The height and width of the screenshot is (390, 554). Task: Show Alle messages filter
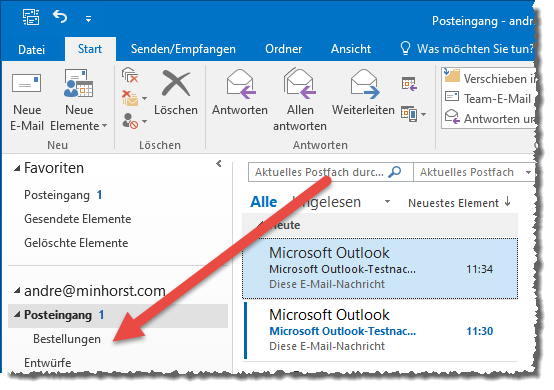tap(264, 202)
